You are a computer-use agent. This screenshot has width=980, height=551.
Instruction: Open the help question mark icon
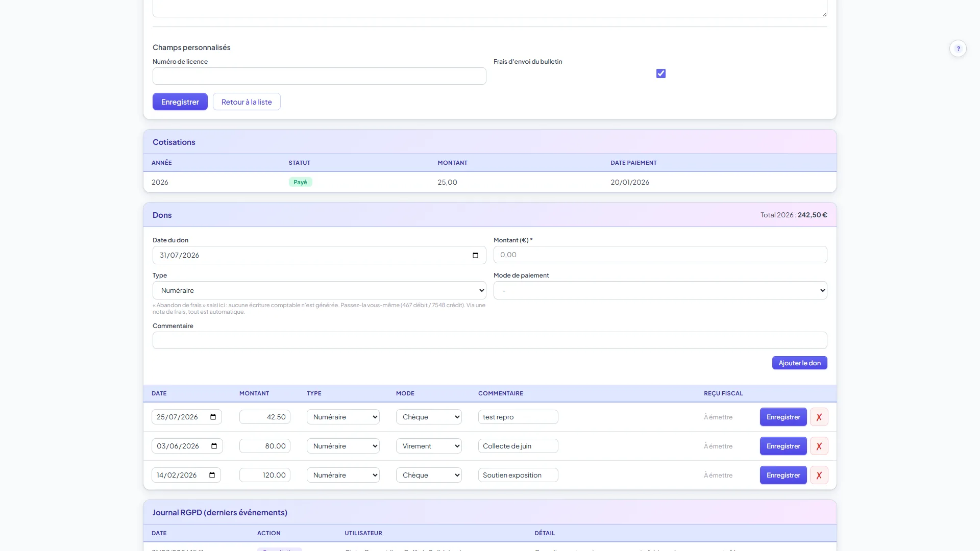(x=958, y=48)
